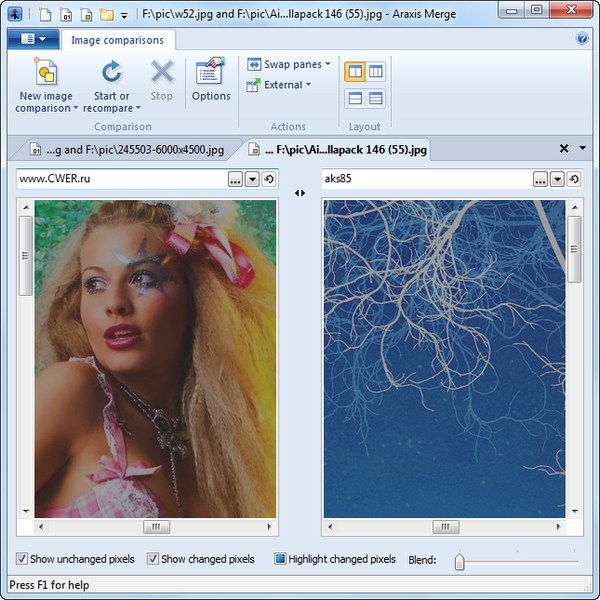
Task: Click the right pane reload file icon
Action: (x=573, y=179)
